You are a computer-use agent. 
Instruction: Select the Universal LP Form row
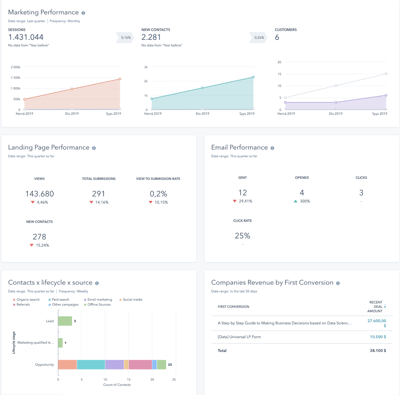pyautogui.click(x=302, y=337)
